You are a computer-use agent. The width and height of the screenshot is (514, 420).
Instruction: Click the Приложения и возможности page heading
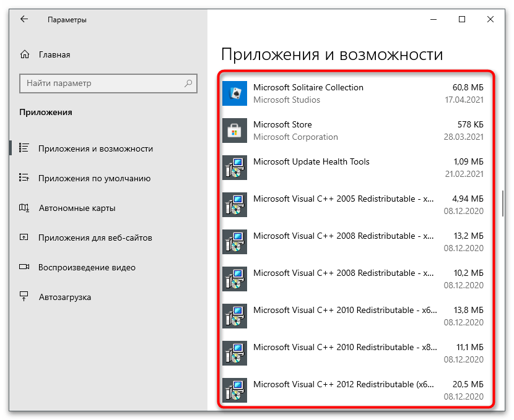332,54
